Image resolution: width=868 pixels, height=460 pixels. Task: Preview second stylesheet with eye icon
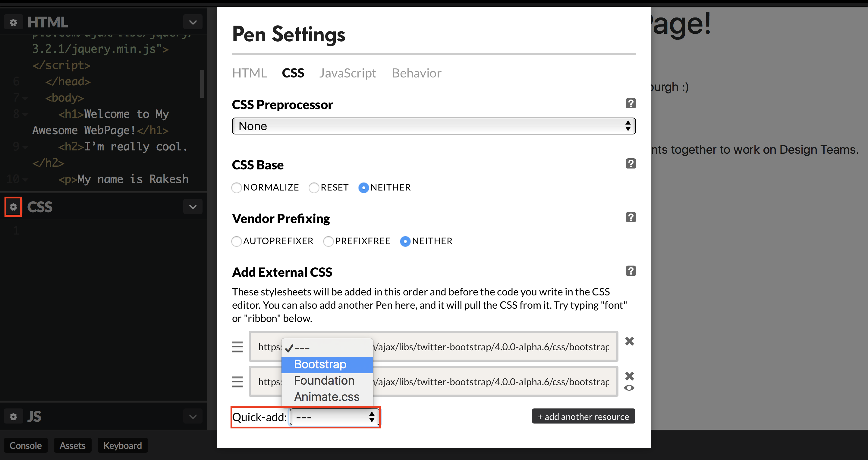(x=629, y=388)
